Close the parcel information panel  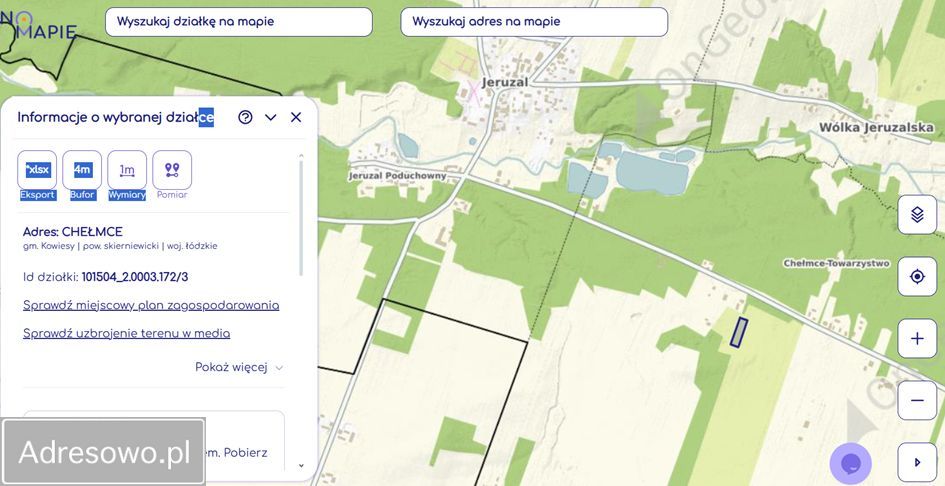coord(296,118)
